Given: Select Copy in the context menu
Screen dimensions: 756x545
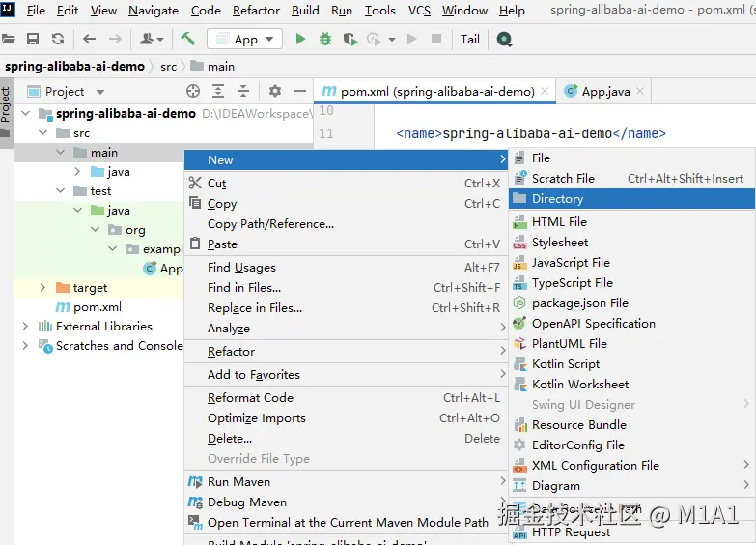Looking at the screenshot, I should tap(346, 204).
